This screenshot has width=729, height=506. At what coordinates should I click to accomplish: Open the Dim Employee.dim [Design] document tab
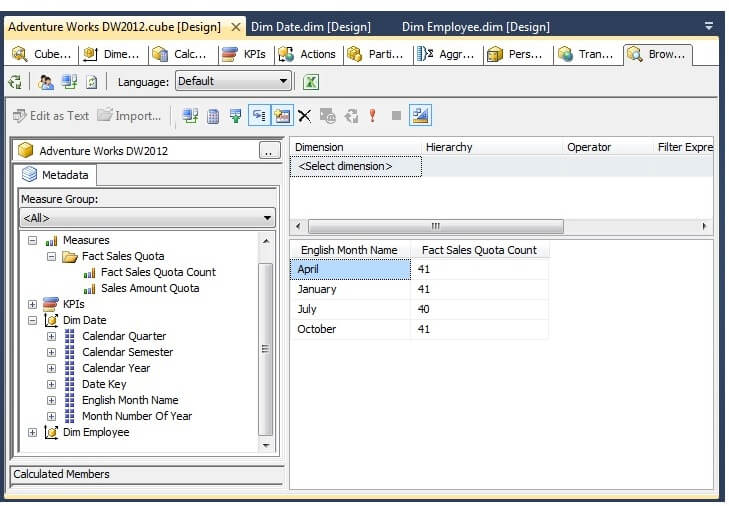pos(475,27)
